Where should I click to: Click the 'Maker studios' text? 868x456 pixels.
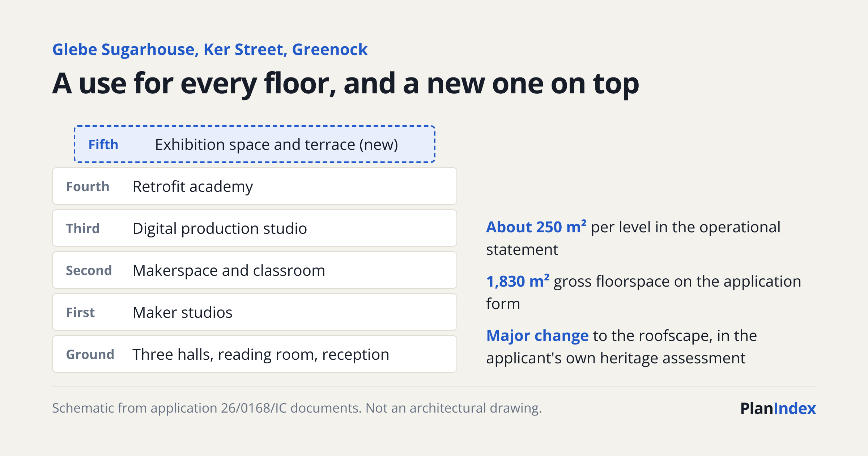(183, 313)
